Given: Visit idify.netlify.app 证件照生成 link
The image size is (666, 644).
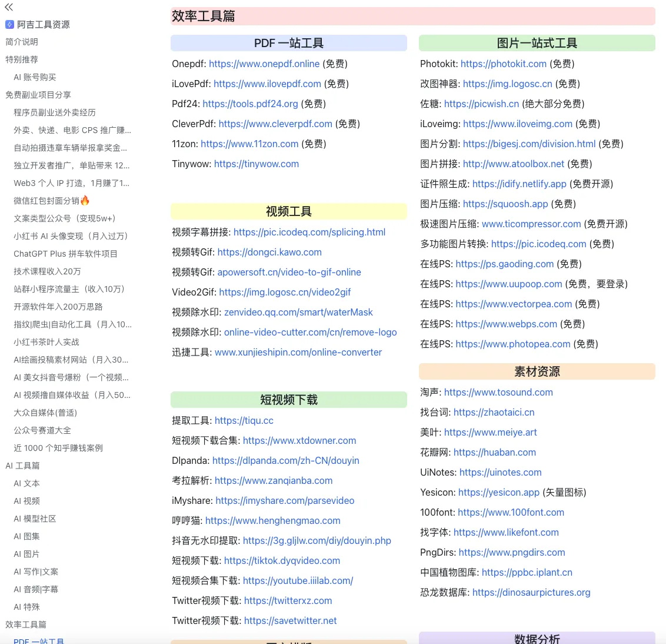Looking at the screenshot, I should coord(520,184).
